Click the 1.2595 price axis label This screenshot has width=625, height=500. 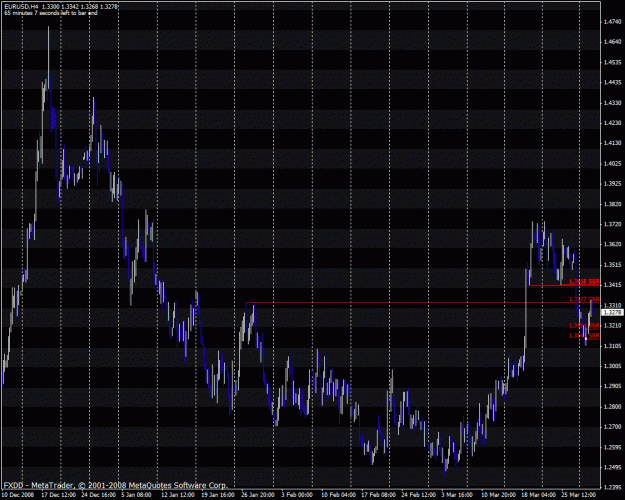coord(613,447)
